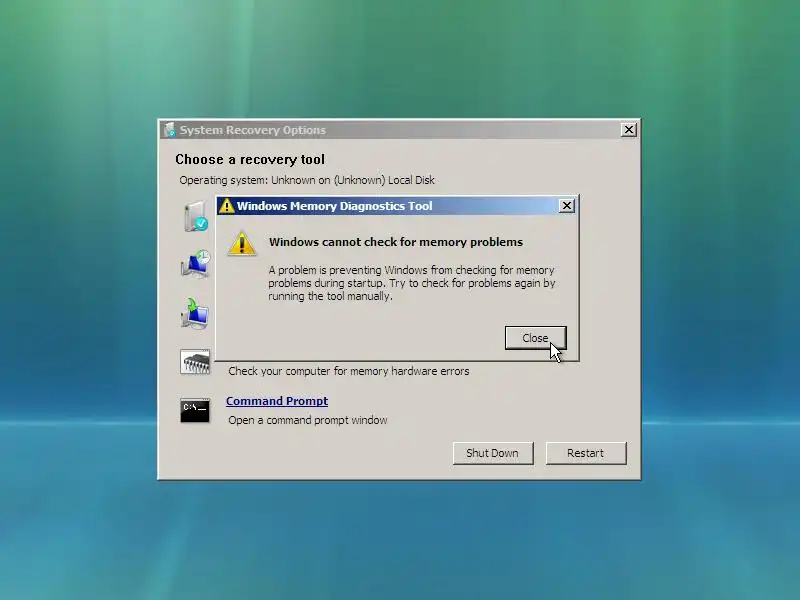This screenshot has height=600, width=800.
Task: Click the Windows Memory Diagnostics Tool title bar
Action: (398, 206)
